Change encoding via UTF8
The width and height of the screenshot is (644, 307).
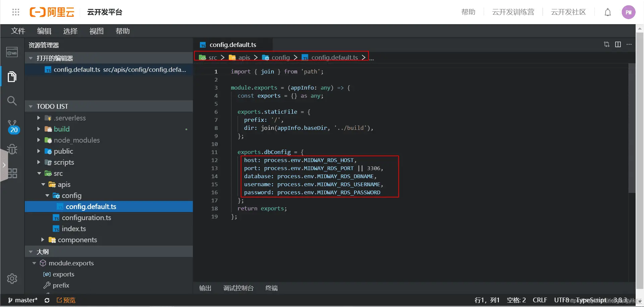pyautogui.click(x=561, y=300)
